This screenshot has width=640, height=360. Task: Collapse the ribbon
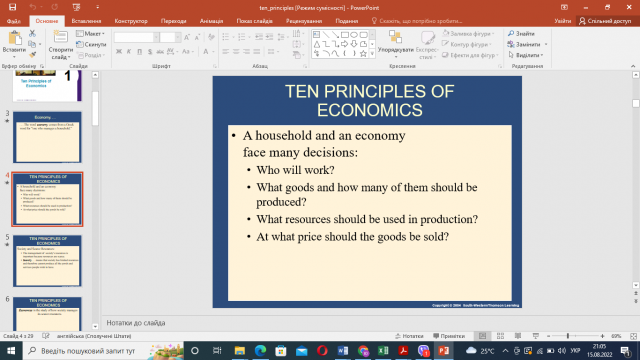pos(633,66)
